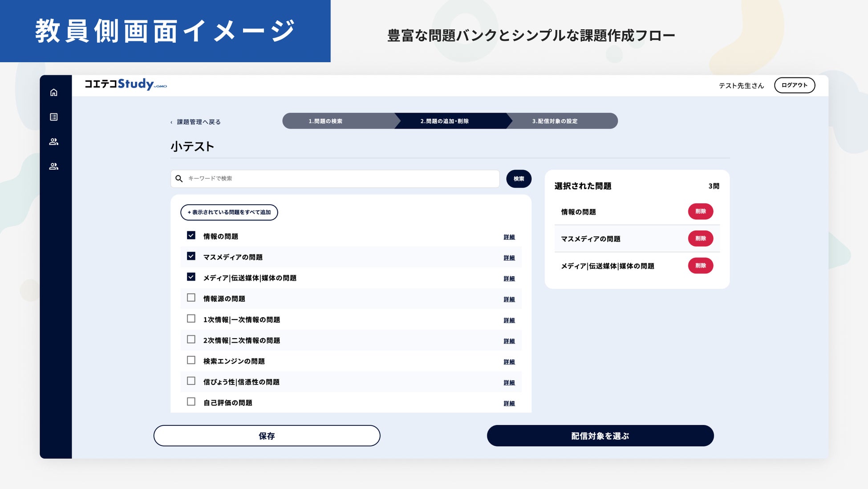The width and height of the screenshot is (868, 489).
Task: Tick the 自己評価の問題 checkbox
Action: [191, 402]
